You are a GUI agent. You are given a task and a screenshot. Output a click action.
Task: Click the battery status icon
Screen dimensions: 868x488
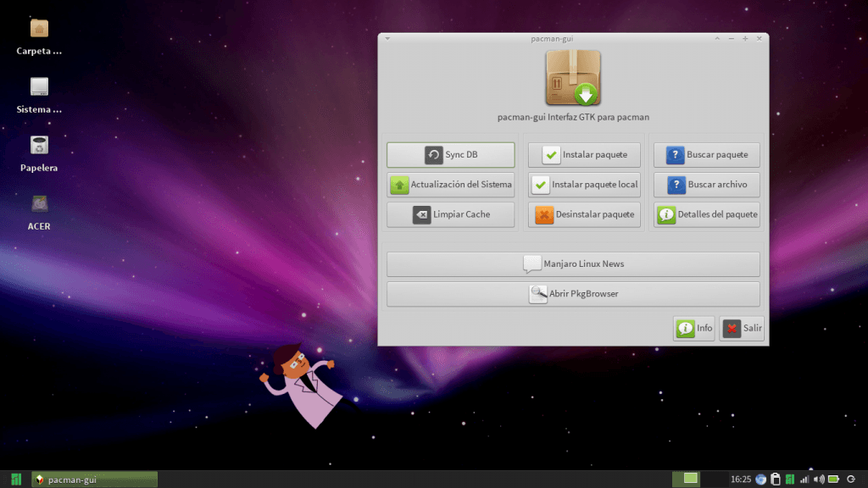(x=834, y=480)
